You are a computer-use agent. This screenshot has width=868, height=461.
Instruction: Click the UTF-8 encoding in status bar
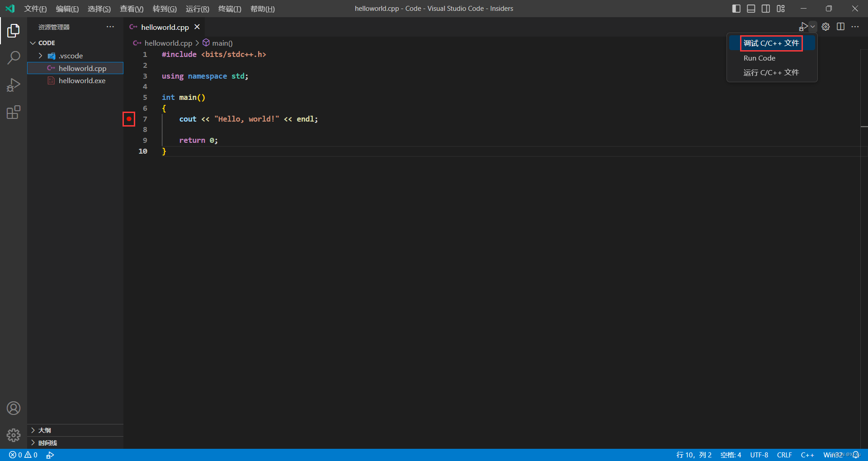pos(759,455)
